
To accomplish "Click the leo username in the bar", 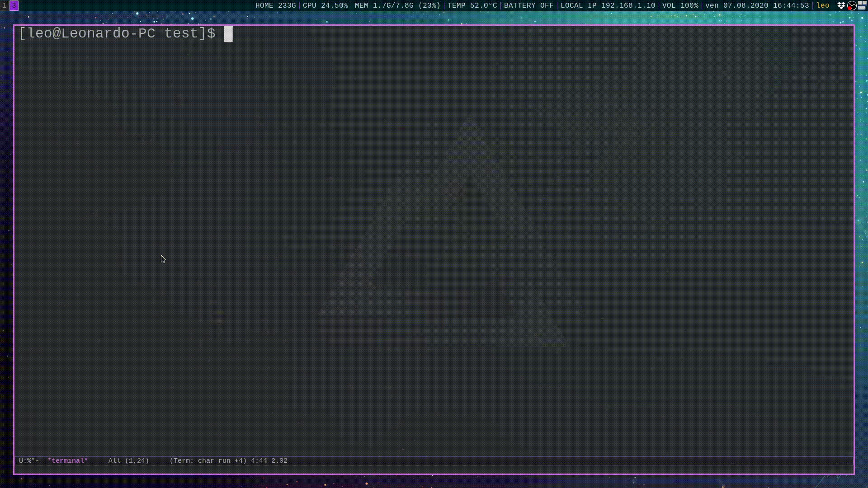I will 823,5.
